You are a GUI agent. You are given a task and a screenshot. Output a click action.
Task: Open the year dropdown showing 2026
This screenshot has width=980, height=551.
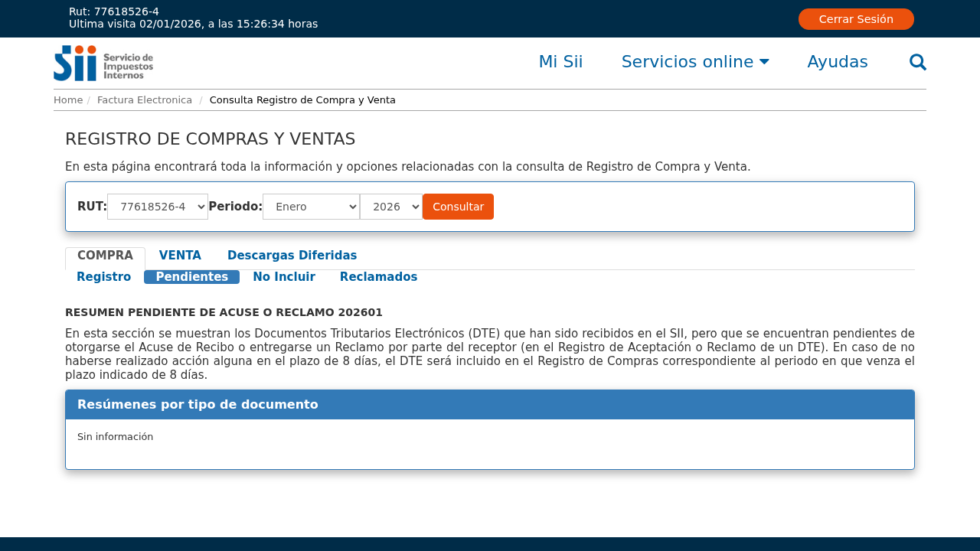(x=390, y=207)
